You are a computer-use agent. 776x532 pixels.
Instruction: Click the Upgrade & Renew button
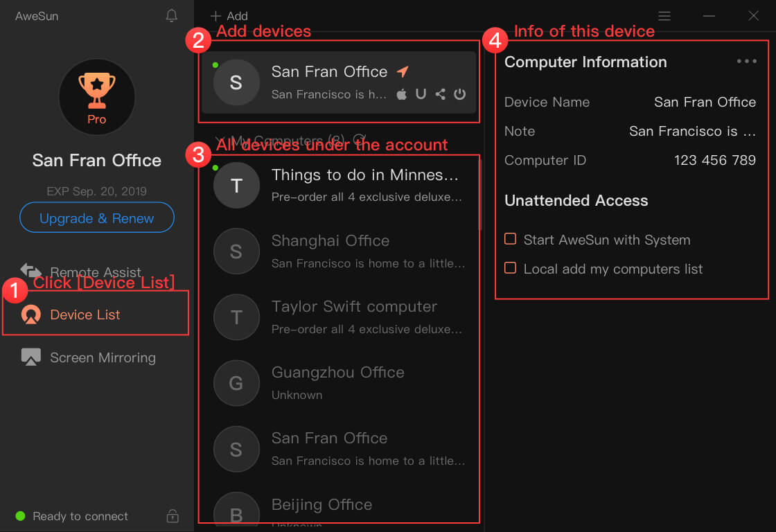point(97,218)
